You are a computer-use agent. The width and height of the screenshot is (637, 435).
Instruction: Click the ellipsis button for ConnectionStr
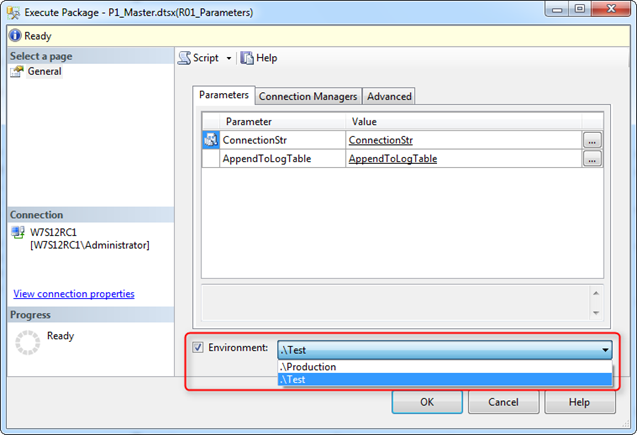point(592,140)
